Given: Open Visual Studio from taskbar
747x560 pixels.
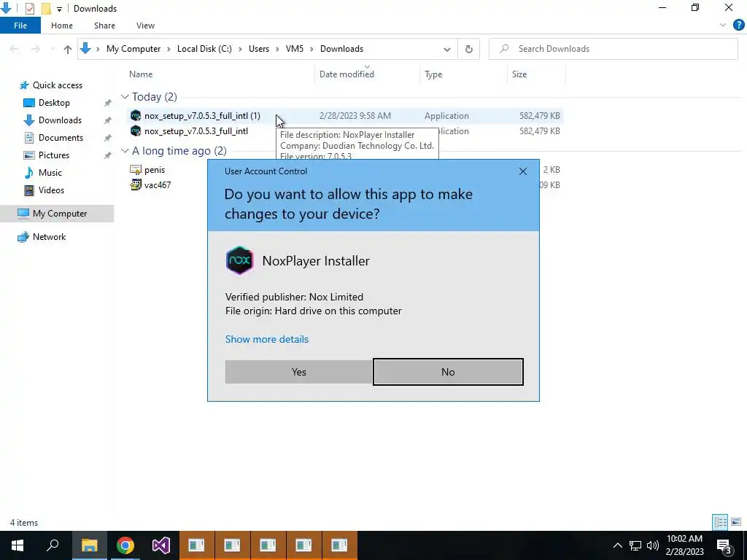Looking at the screenshot, I should [x=161, y=545].
